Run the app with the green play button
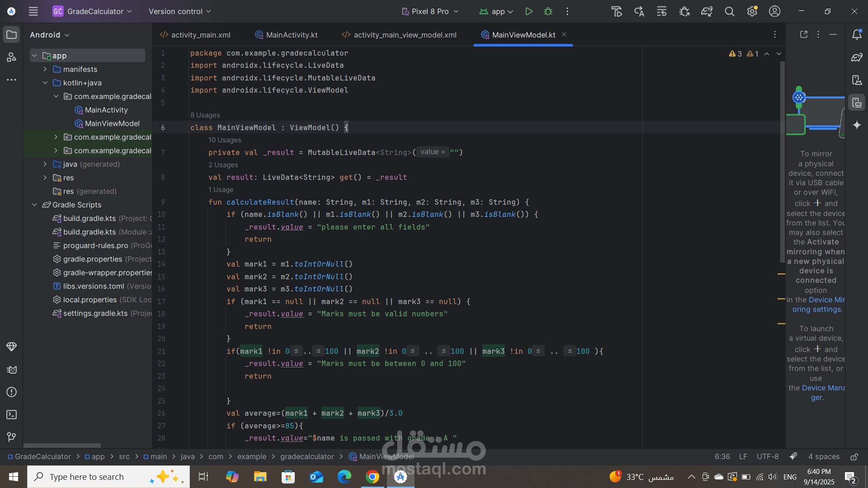Image resolution: width=868 pixels, height=488 pixels. 528,11
